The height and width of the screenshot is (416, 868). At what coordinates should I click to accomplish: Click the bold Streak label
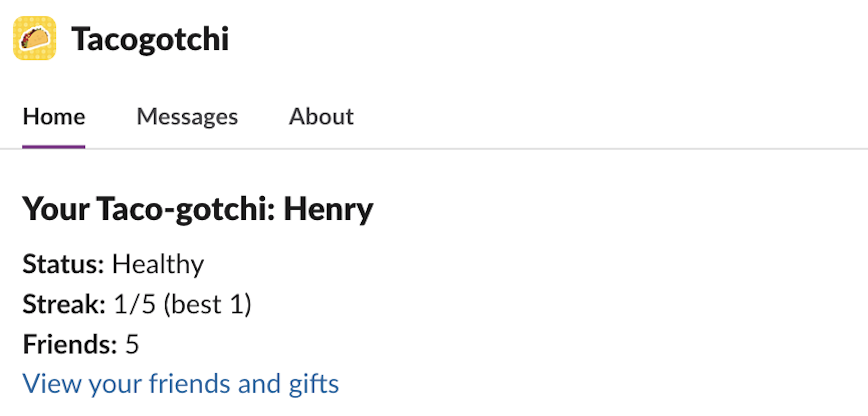[x=64, y=304]
